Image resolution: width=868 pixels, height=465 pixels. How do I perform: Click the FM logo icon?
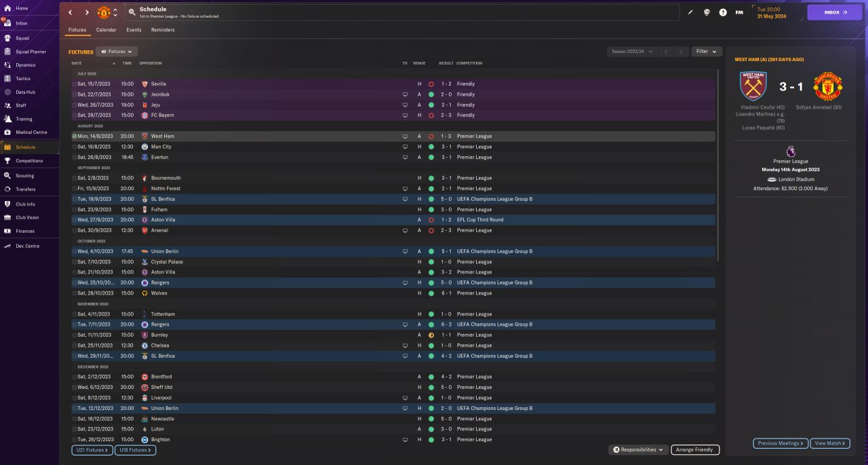(x=739, y=12)
